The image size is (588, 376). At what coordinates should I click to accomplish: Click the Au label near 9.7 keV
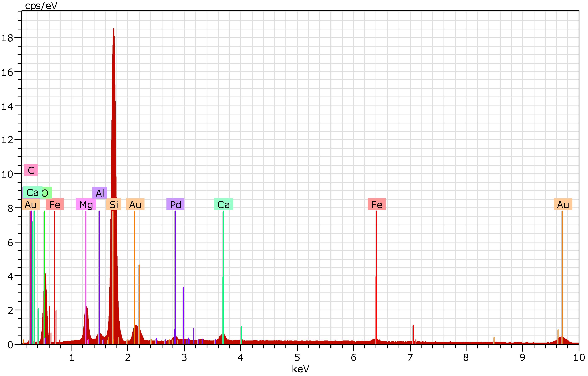click(x=563, y=204)
